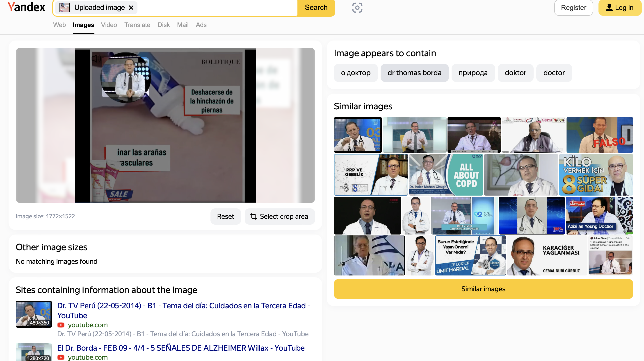This screenshot has height=361, width=644.
Task: Open the EL DR. BORDA similar thumbnail
Action: click(464, 215)
